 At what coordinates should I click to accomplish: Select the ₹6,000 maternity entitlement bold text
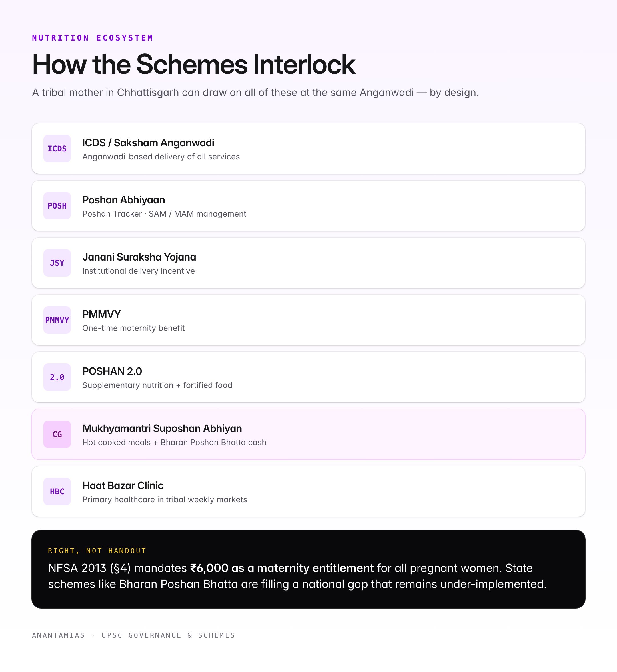[x=282, y=568]
